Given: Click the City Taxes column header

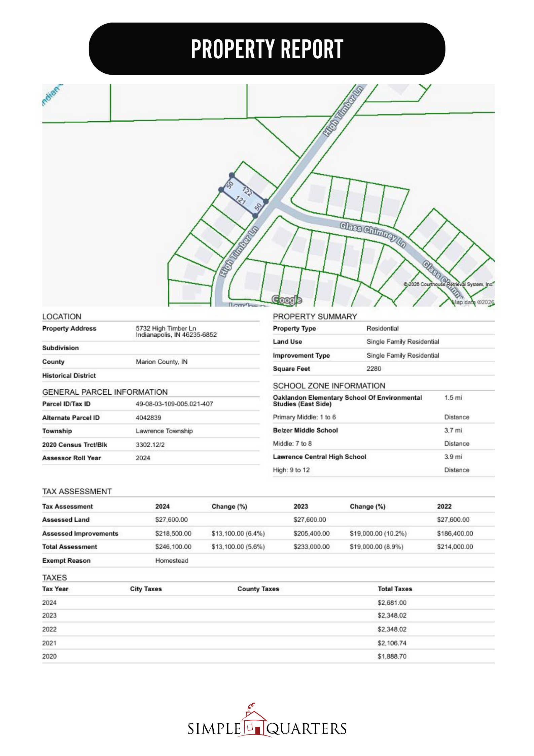Looking at the screenshot, I should coord(146,589).
